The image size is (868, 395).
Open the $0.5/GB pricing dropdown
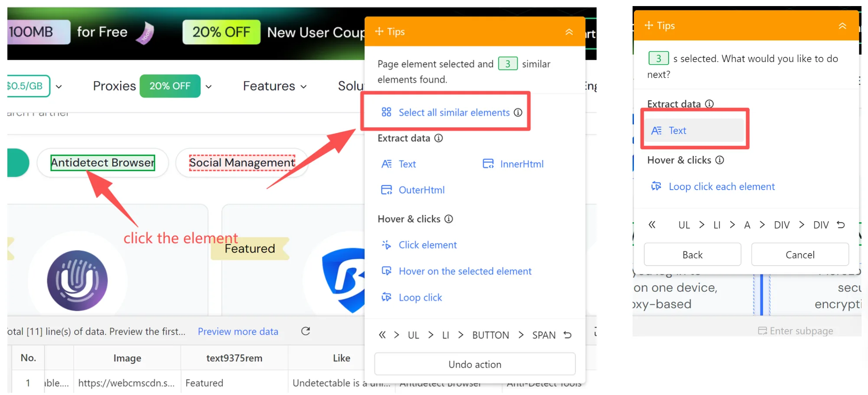[x=59, y=86]
